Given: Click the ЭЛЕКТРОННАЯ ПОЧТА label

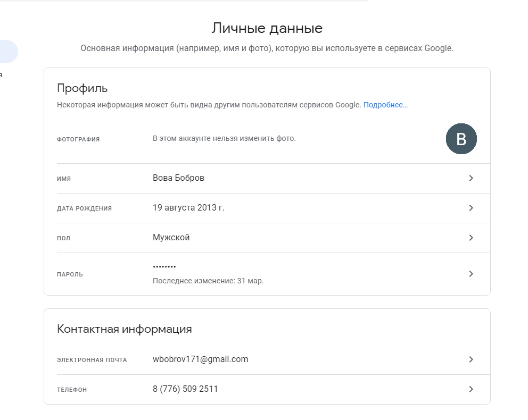Looking at the screenshot, I should [x=92, y=360].
